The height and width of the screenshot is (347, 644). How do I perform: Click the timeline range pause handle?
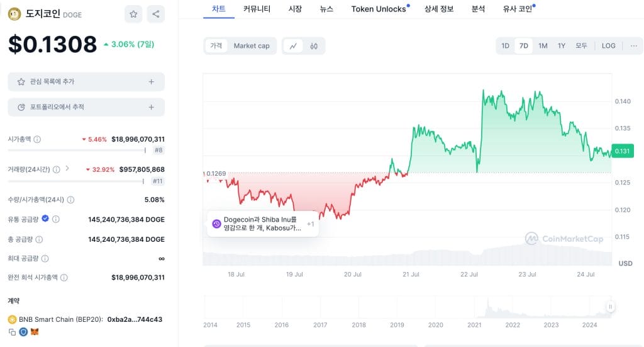[x=610, y=307]
